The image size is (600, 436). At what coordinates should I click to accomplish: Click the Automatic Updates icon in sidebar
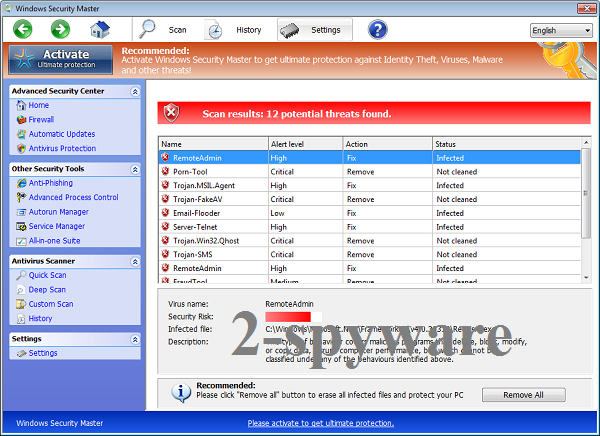point(21,134)
